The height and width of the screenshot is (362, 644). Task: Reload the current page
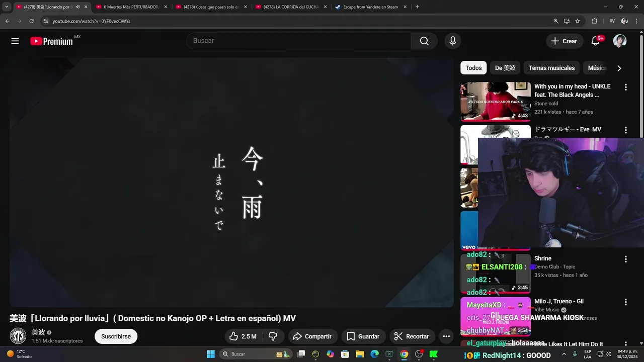[x=31, y=21]
